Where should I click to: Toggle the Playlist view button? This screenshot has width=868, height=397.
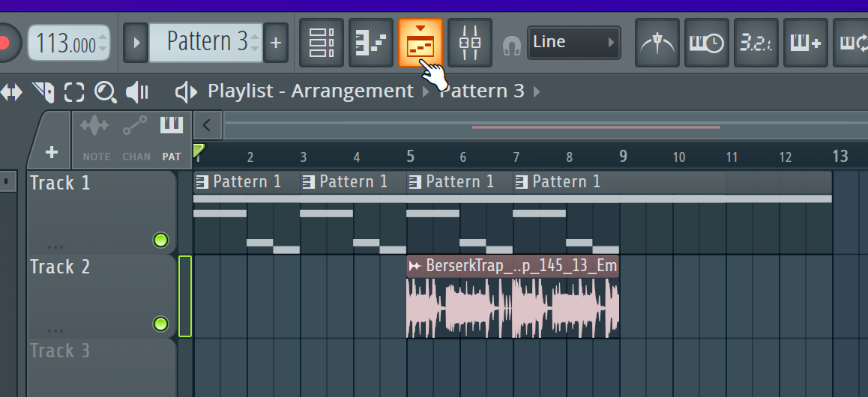click(421, 43)
